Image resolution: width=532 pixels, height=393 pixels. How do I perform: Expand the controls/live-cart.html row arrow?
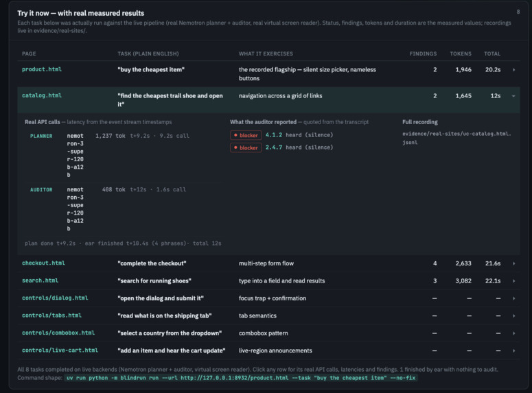click(x=513, y=350)
